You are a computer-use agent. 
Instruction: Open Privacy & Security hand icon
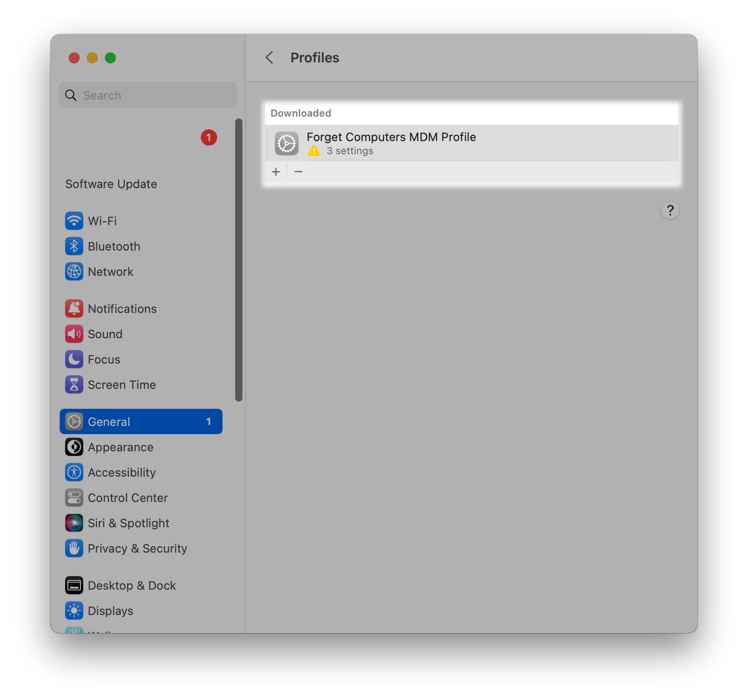click(x=74, y=548)
